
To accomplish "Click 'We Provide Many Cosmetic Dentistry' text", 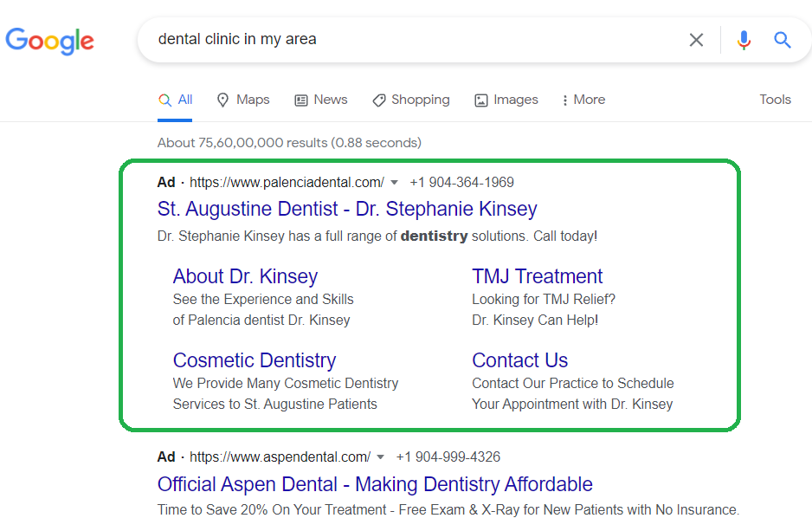I will coord(286,384).
